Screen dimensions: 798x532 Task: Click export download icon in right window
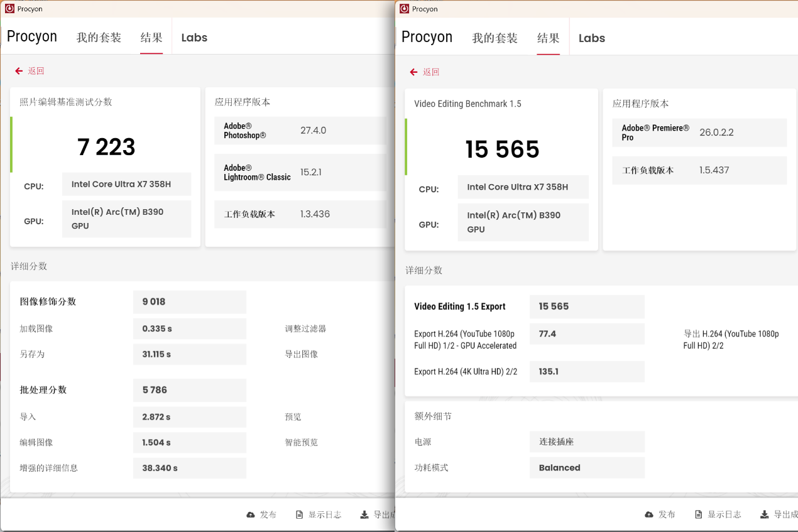(765, 514)
